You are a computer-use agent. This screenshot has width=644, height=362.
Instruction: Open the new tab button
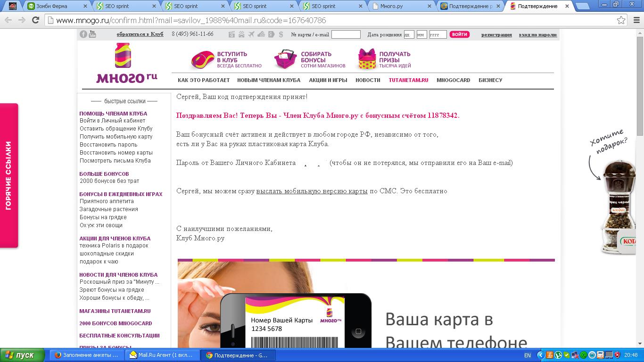pos(583,6)
